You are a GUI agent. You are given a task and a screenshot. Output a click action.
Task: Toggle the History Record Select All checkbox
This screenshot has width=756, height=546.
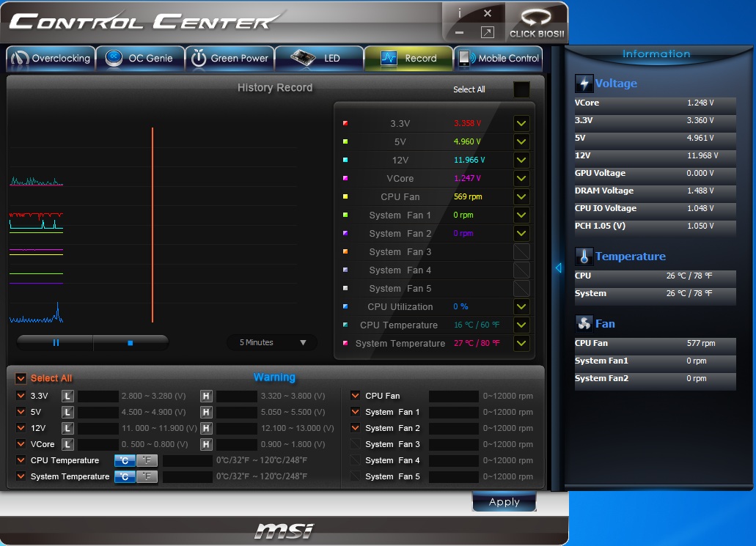[521, 89]
